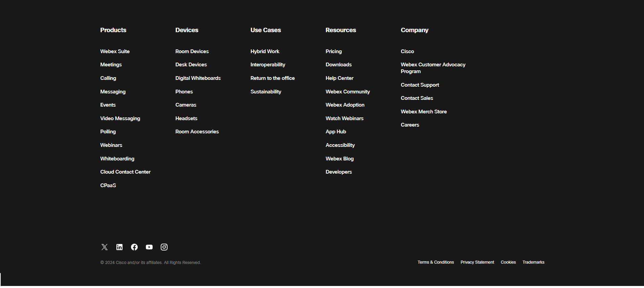644x288 pixels.
Task: Click the Privacy Statement link
Action: pos(478,262)
